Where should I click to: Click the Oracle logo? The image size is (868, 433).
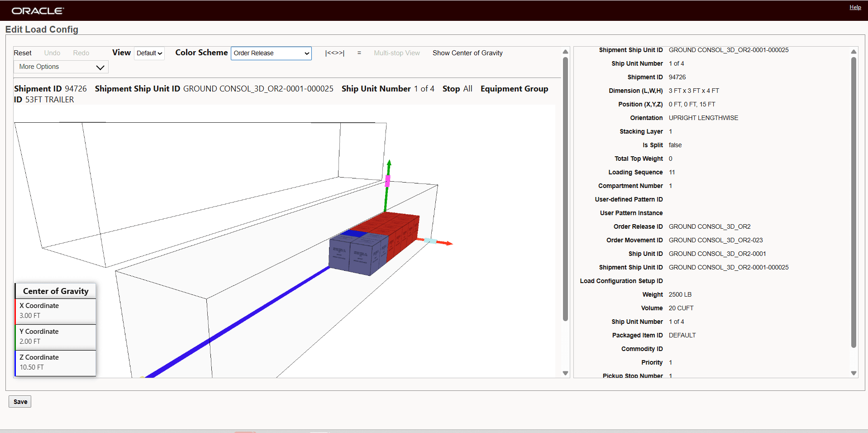coord(38,10)
